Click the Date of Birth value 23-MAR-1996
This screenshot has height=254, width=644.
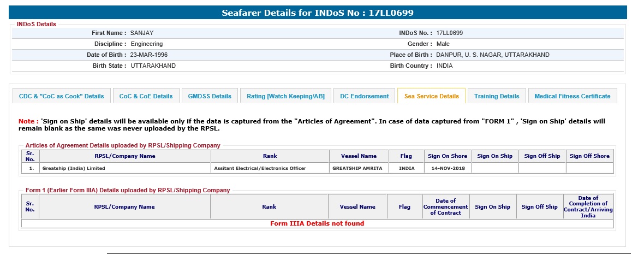149,55
